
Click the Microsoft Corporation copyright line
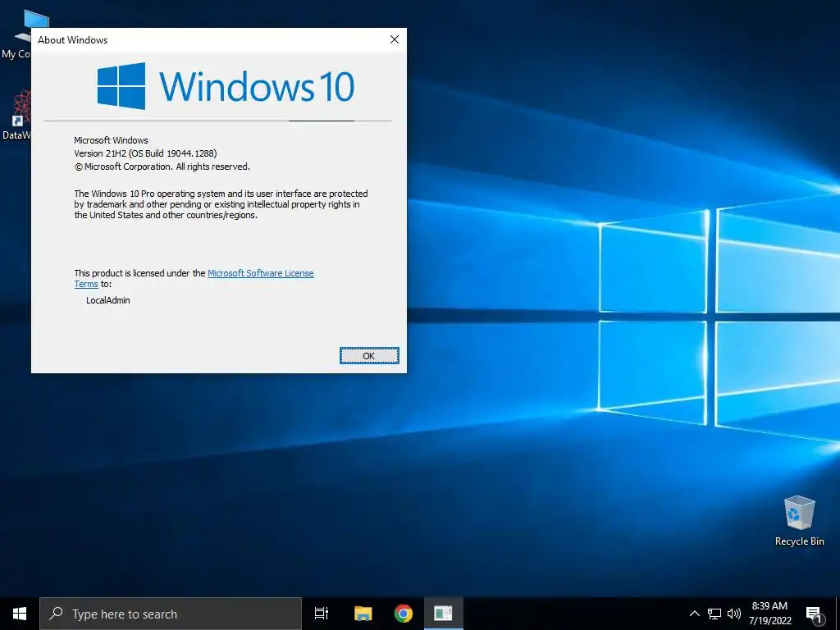click(162, 167)
